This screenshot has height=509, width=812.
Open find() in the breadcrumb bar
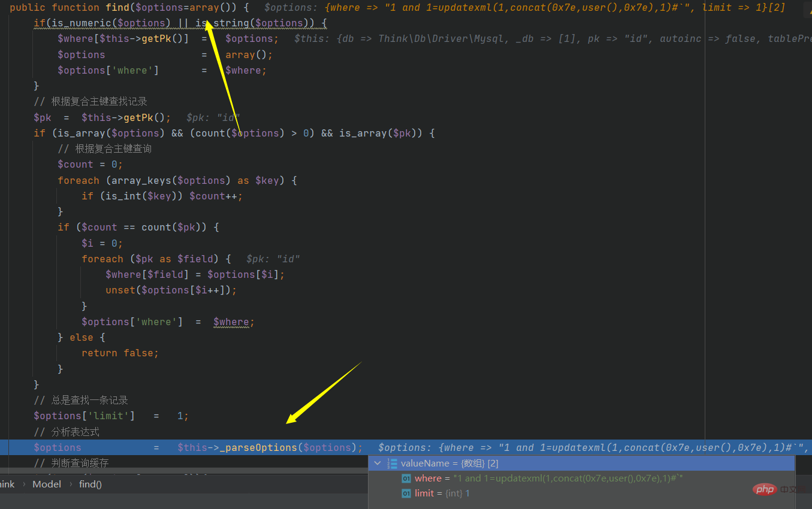(90, 484)
